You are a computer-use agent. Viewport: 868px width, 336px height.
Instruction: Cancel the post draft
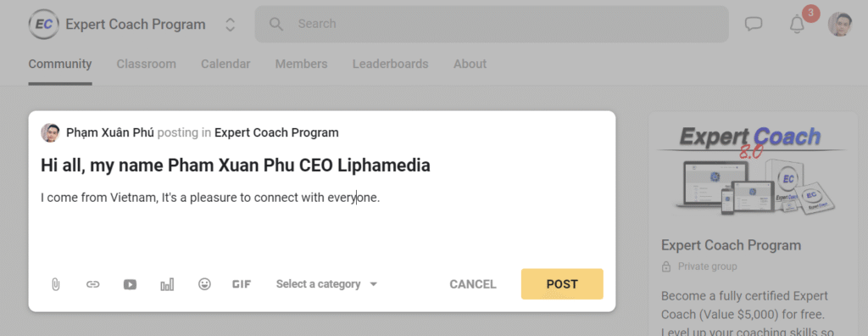coord(473,284)
